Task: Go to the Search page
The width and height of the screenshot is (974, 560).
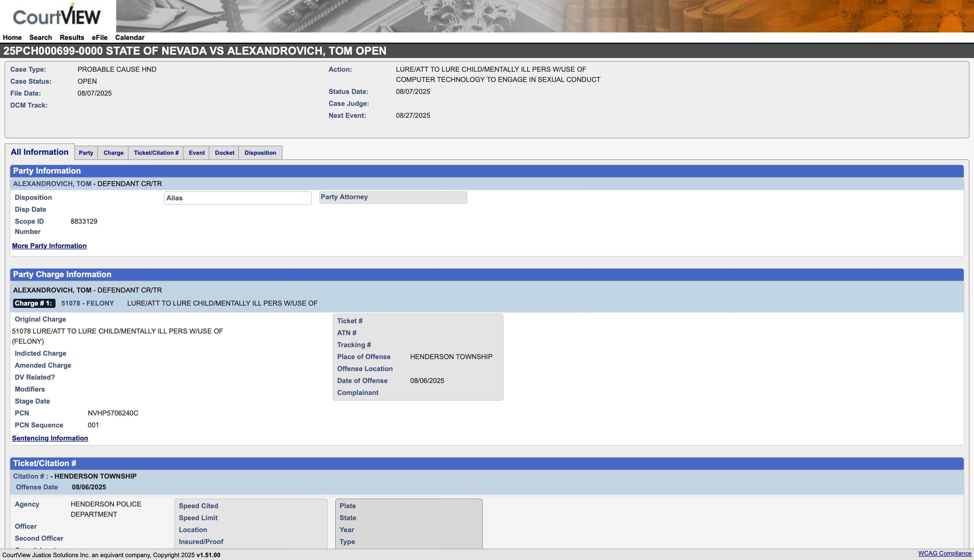Action: coord(40,37)
